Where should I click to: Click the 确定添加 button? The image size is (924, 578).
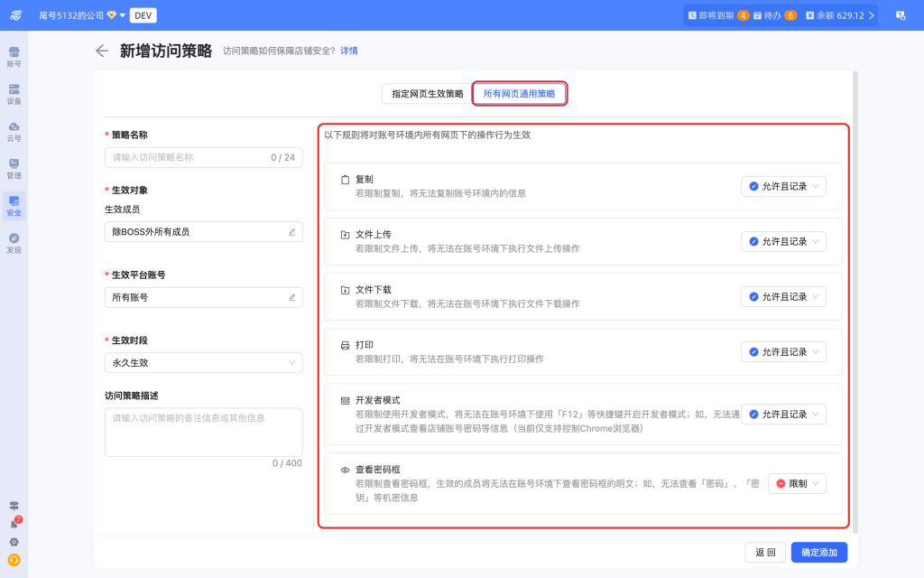coord(819,553)
